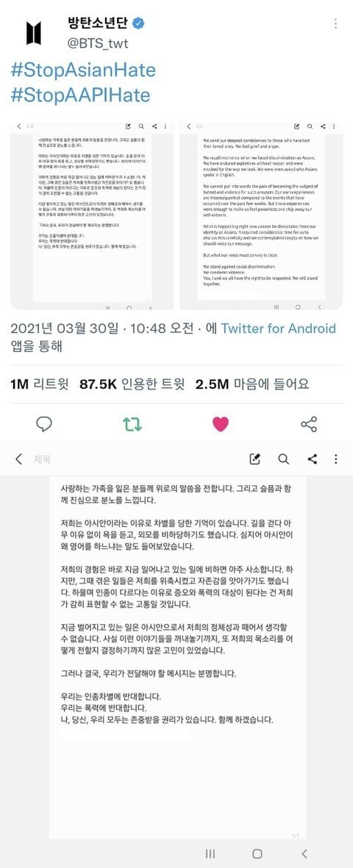Open the tweet's three-dot overflow menu
The height and width of the screenshot is (868, 353).
coord(335,24)
